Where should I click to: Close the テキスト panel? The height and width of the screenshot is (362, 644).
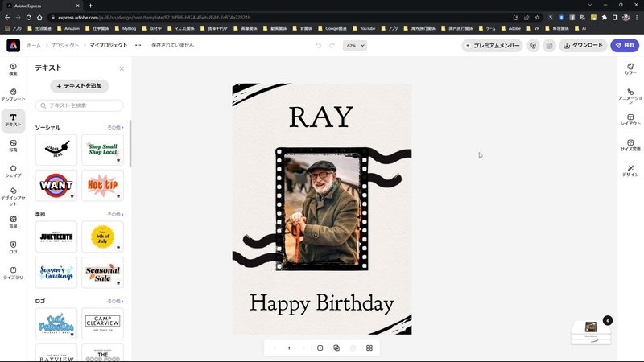[122, 68]
